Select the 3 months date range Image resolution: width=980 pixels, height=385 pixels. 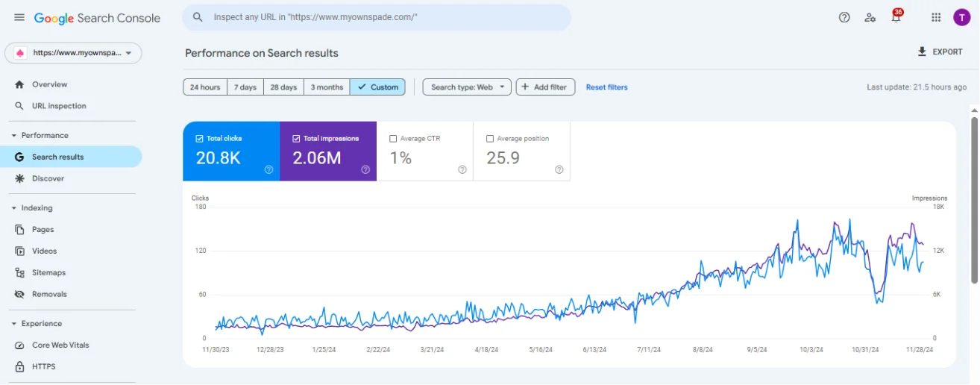[x=327, y=87]
